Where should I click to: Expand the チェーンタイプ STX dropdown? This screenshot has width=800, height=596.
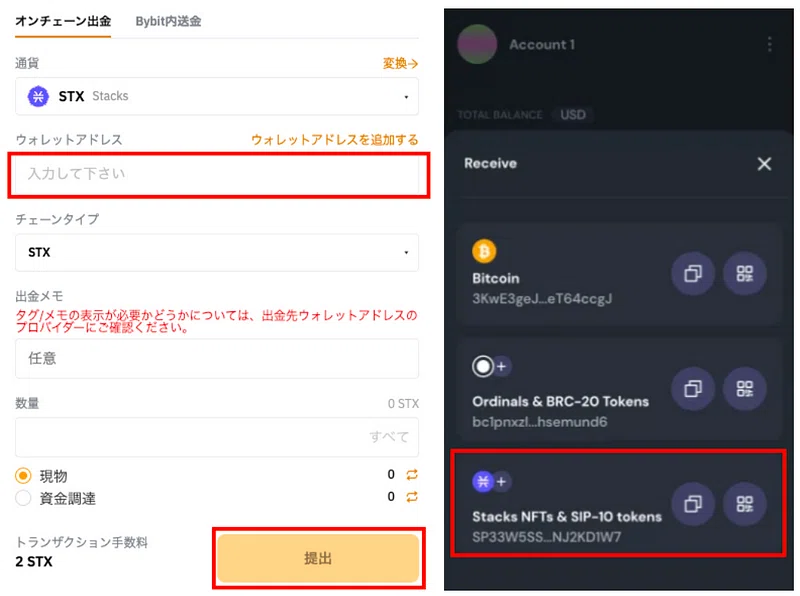pyautogui.click(x=217, y=252)
